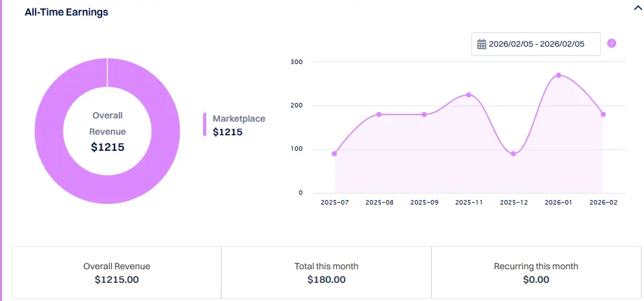
Task: Click the All-Time Earnings heading
Action: click(x=67, y=12)
